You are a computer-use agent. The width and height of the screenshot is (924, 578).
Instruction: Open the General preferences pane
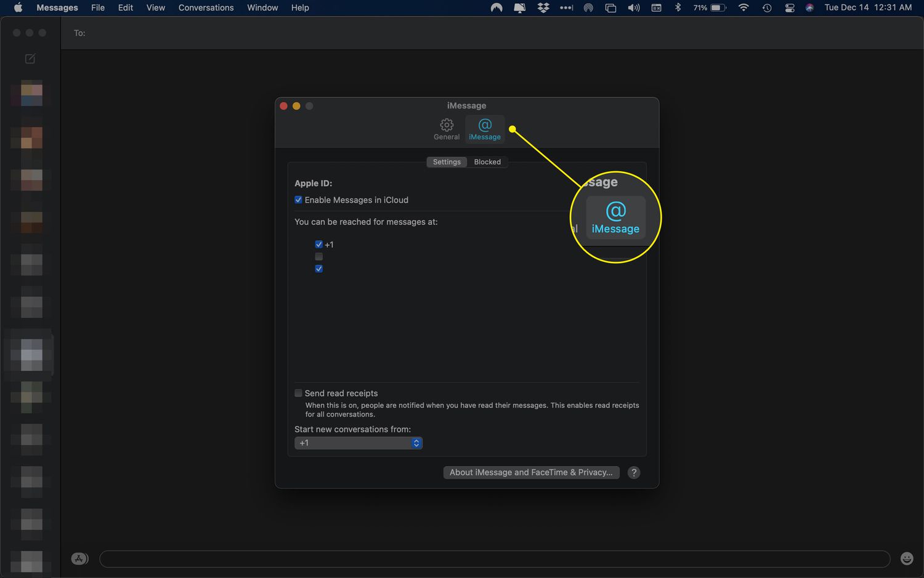tap(447, 129)
